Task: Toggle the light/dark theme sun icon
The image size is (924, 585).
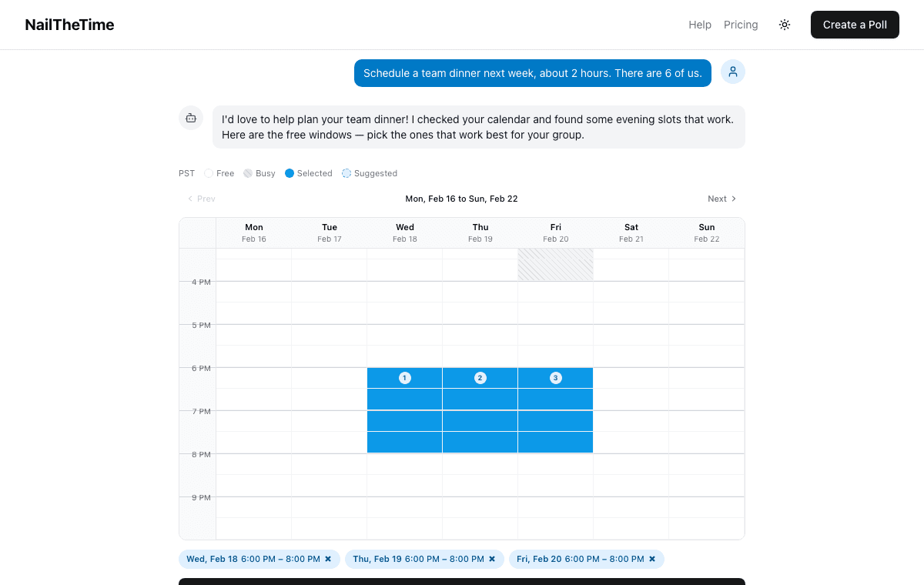Action: (785, 25)
